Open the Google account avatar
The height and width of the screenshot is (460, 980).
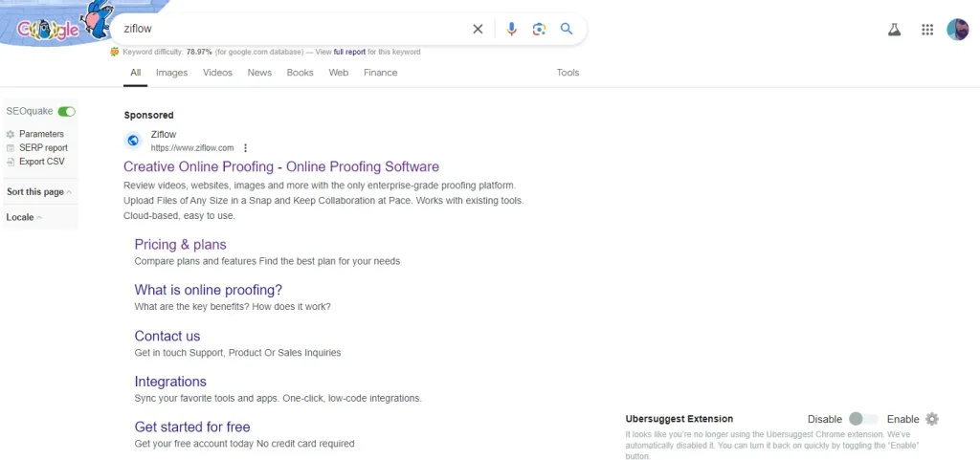(x=957, y=30)
